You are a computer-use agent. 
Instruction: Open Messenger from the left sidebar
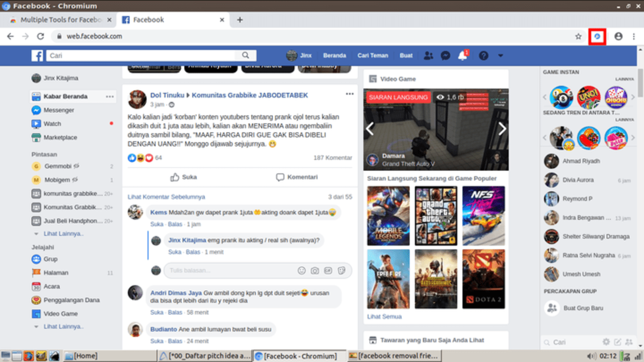click(53, 110)
